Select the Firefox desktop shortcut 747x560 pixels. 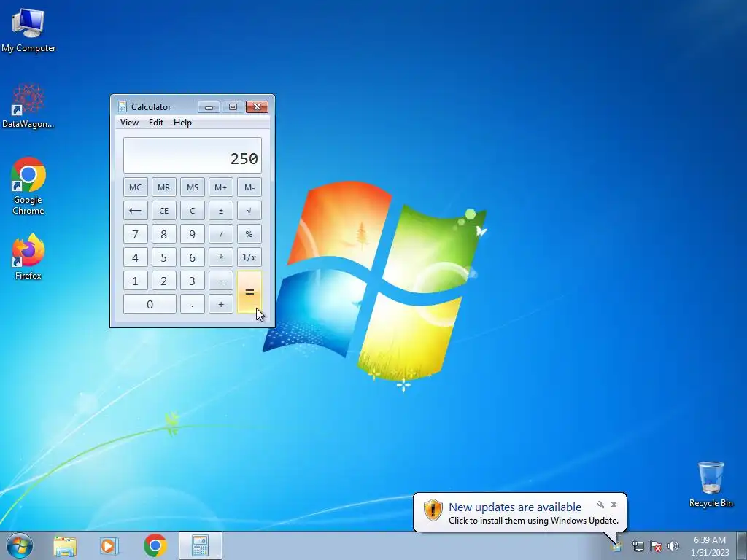coord(28,256)
